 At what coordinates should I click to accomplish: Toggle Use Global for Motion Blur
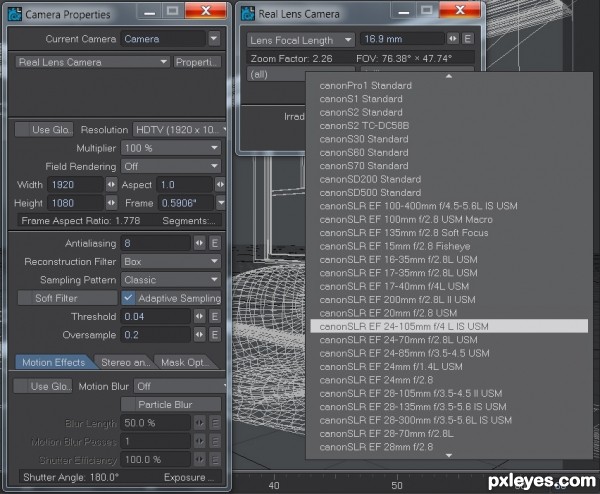pos(43,386)
